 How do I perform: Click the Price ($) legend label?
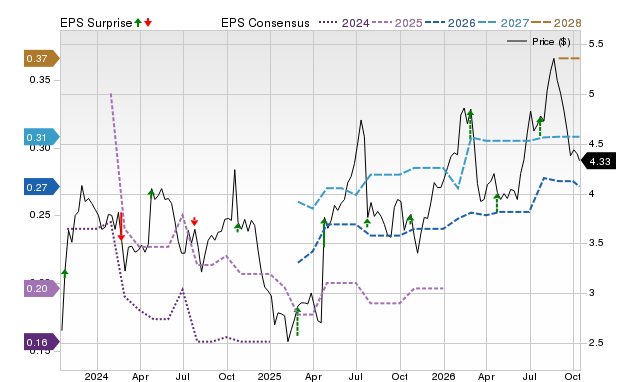pyautogui.click(x=551, y=41)
